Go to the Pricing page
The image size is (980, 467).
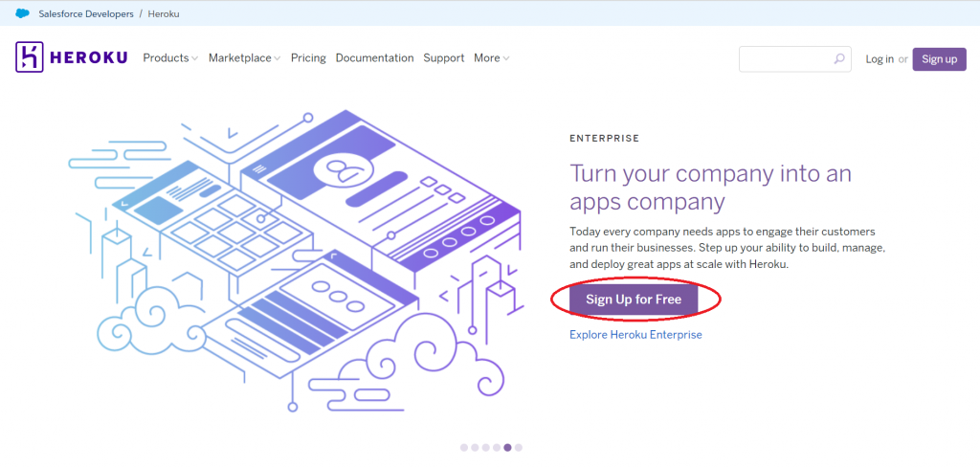point(308,58)
